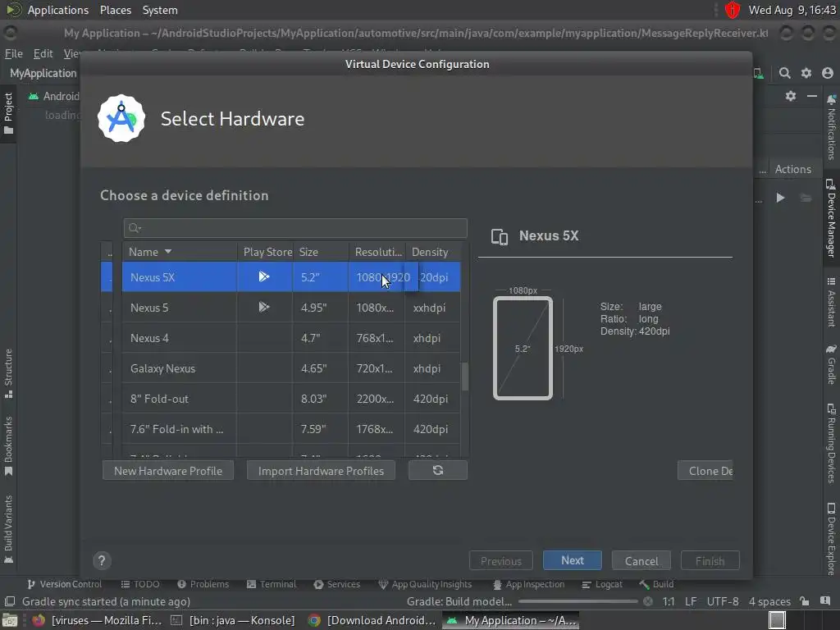Click the Nexus 5X device preview outline

pos(523,348)
